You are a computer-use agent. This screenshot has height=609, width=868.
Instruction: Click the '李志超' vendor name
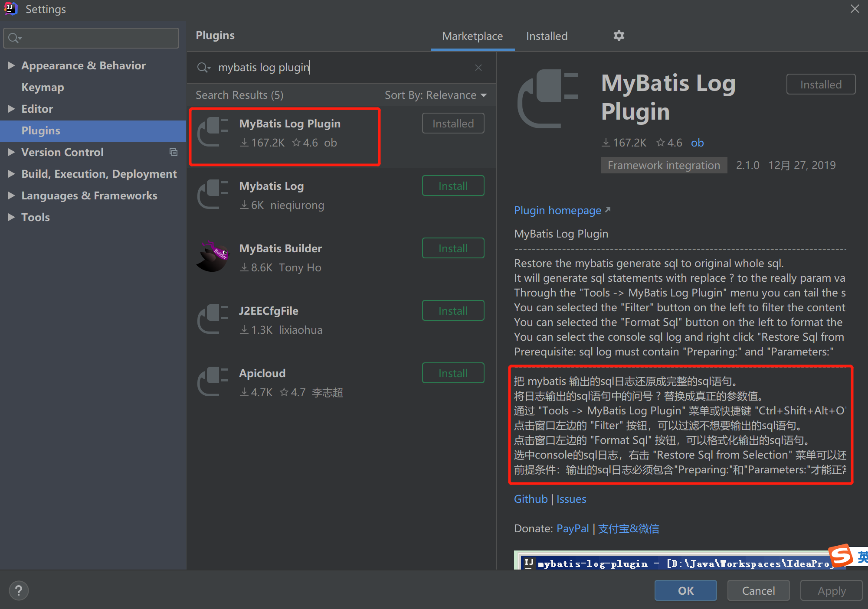[328, 392]
